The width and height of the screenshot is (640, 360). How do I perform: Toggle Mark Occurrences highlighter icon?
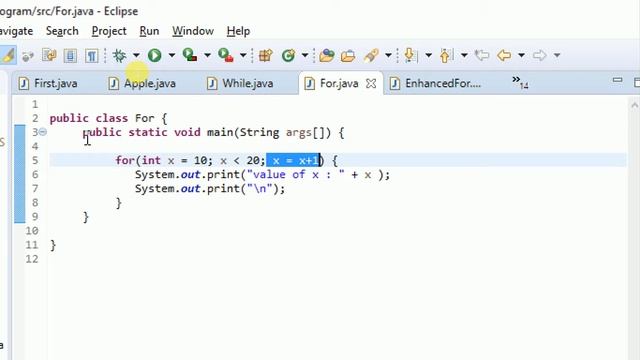point(7,55)
